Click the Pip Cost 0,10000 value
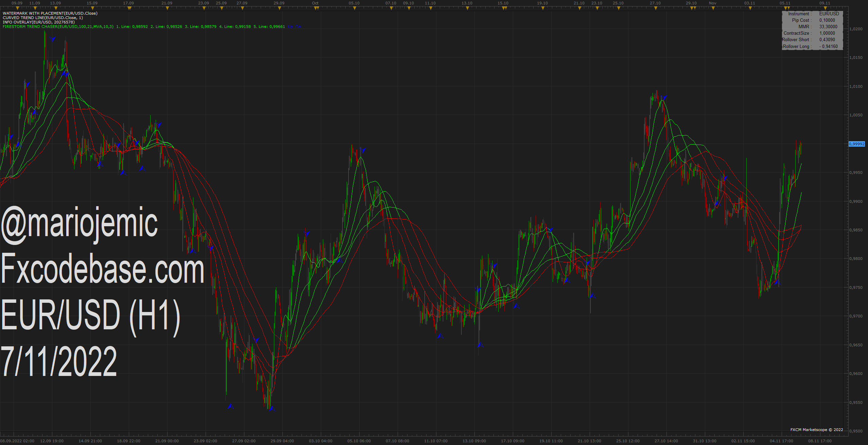The image size is (868, 445). tap(827, 20)
